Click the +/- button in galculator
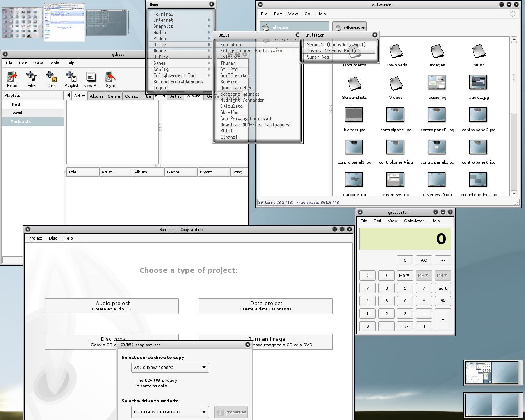525x420 pixels. (x=405, y=326)
